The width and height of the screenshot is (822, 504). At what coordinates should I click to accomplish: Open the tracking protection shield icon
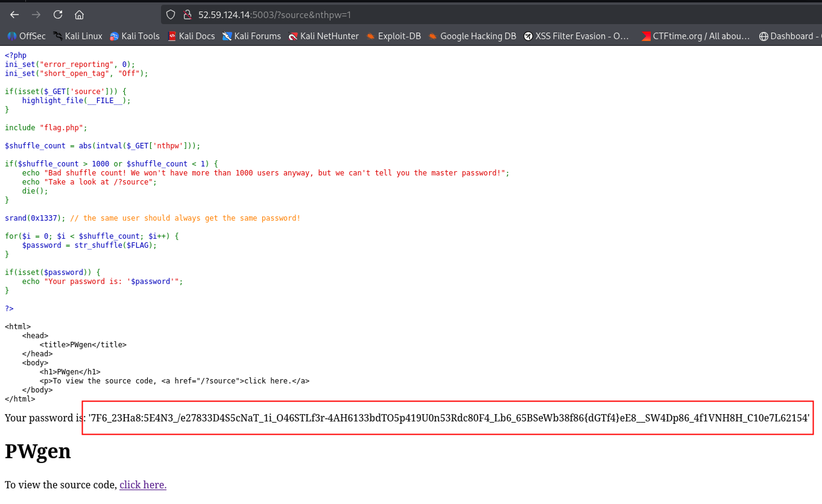tap(171, 14)
